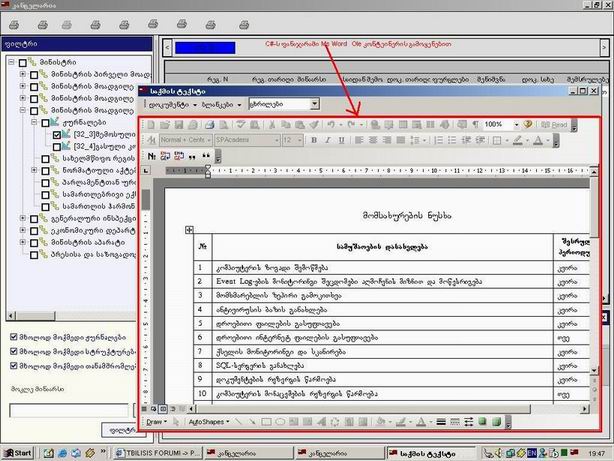Image resolution: width=614 pixels, height=461 pixels.
Task: Click the Redo arrow icon
Action: pos(351,125)
